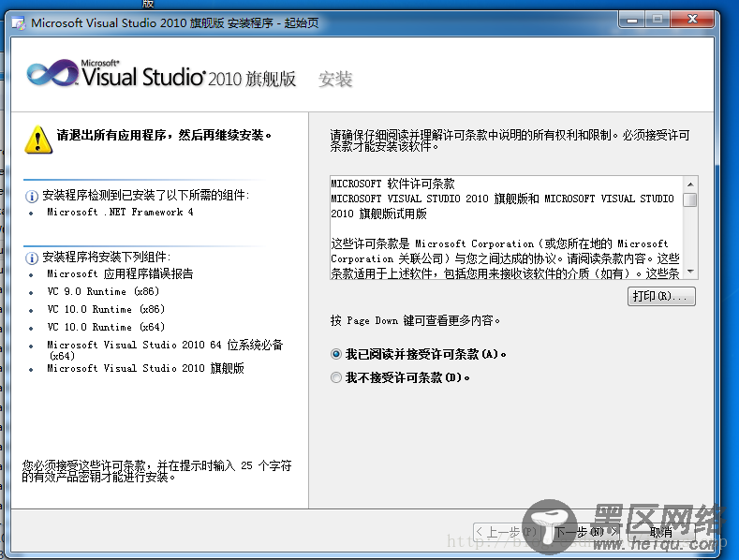
Task: Select 我已阅读并接受许可条款 radio button
Action: [335, 354]
